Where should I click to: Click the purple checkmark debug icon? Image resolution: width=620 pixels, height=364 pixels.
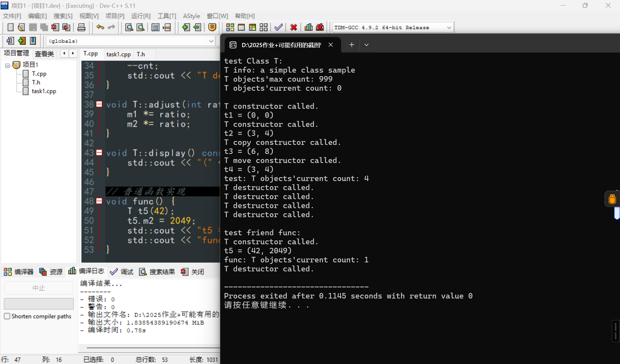[278, 27]
